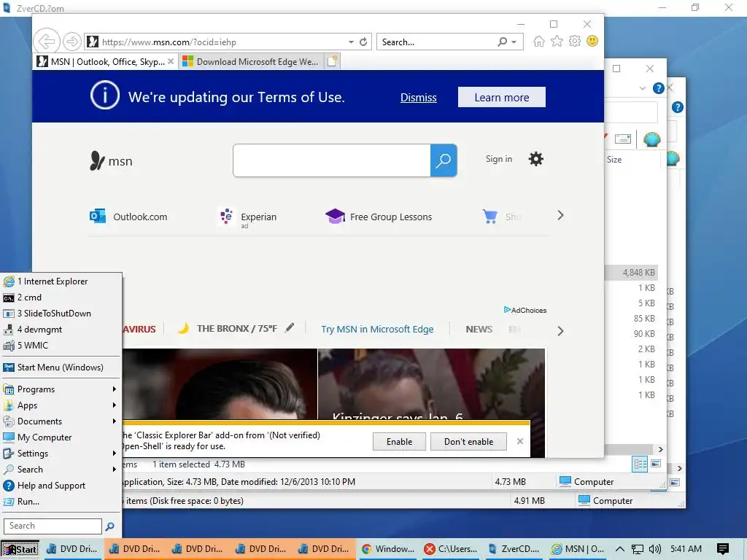Open Outlook.com shortcut
This screenshot has width=747, height=560.
coord(128,217)
